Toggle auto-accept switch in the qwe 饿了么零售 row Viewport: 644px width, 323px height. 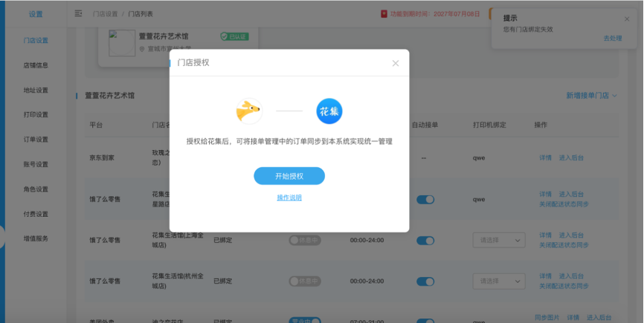tap(425, 200)
